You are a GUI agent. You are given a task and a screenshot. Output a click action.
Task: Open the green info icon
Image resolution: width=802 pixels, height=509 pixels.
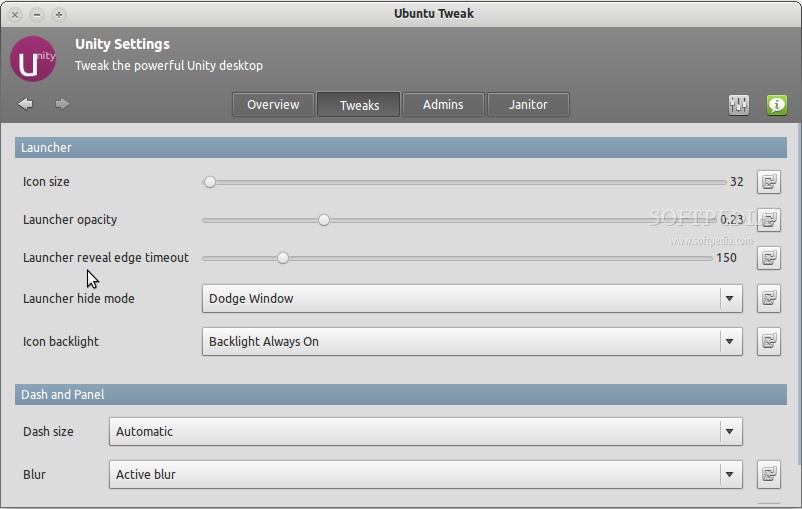coord(776,105)
